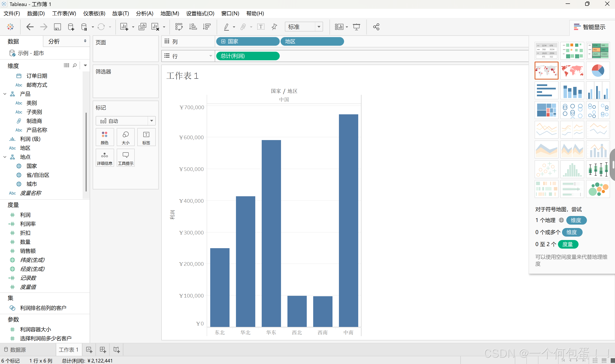Switch to the 数据源 tab

click(15, 350)
